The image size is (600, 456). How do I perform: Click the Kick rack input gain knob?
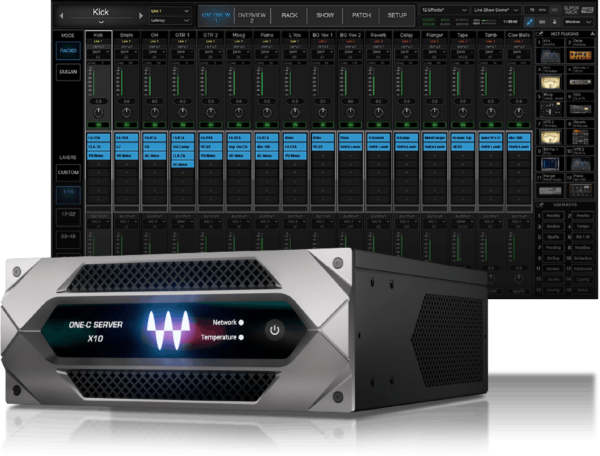pyautogui.click(x=98, y=113)
